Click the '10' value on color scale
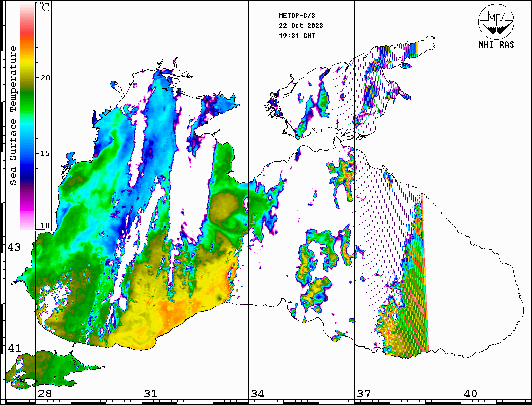 (x=45, y=226)
